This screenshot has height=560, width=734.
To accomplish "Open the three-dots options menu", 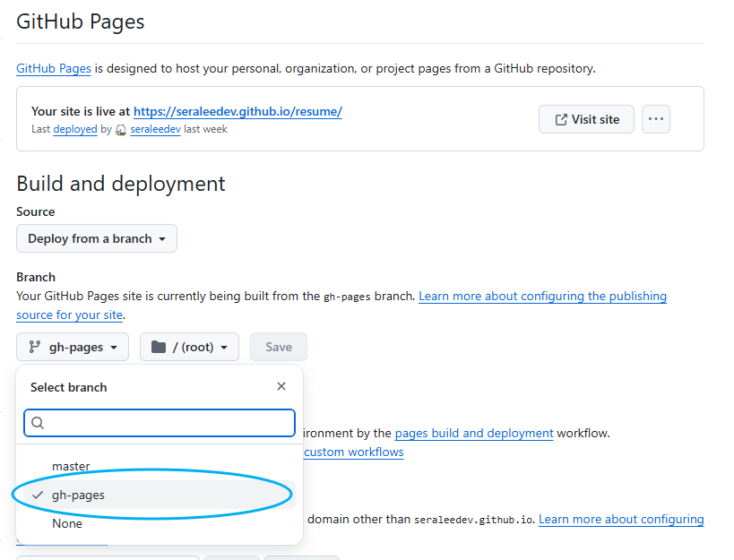I will [655, 119].
